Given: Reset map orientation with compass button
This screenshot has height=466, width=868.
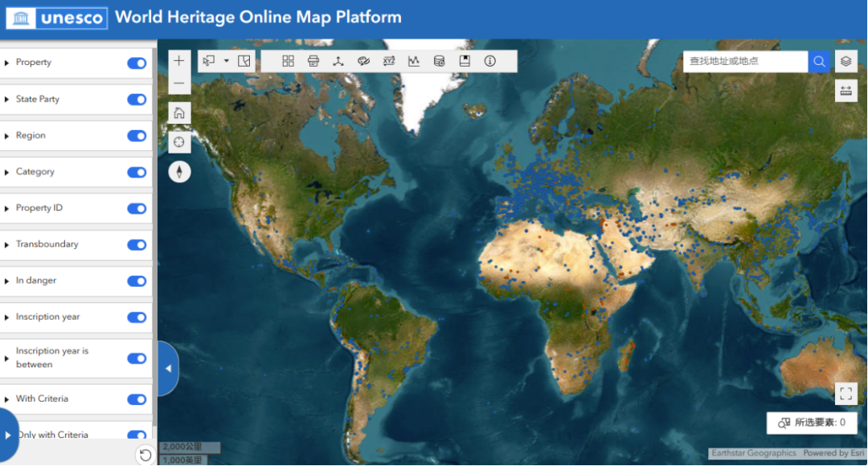Looking at the screenshot, I should 179,172.
